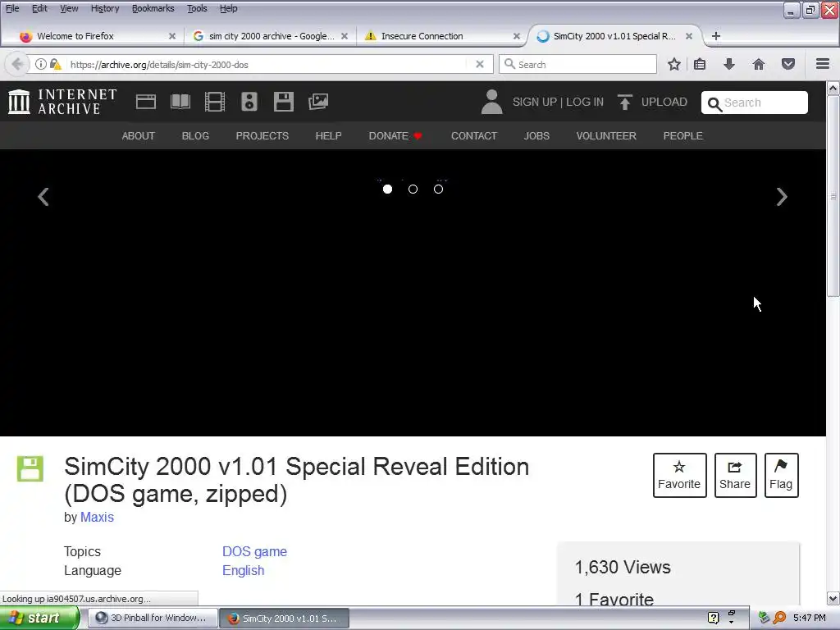Click the green software item floppy icon
The height and width of the screenshot is (630, 840).
30,468
